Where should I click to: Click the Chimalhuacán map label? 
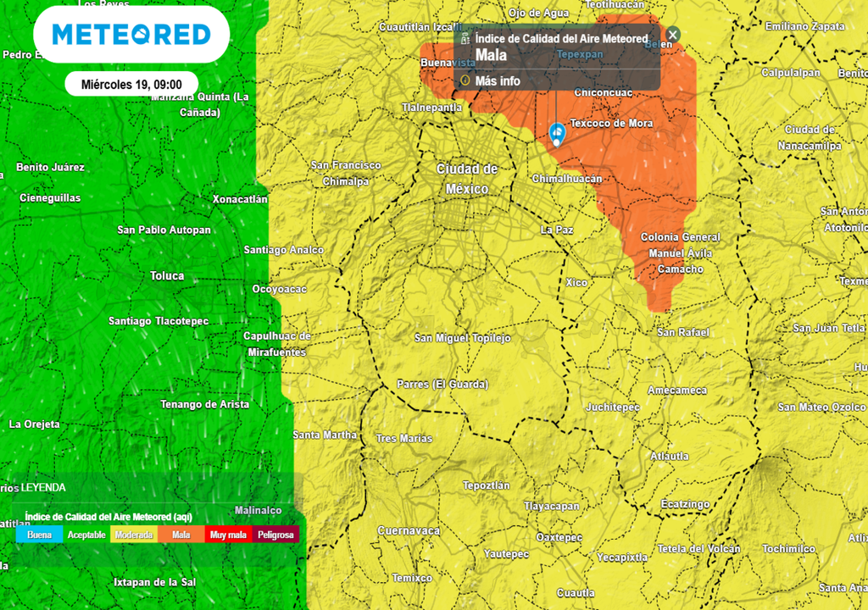(566, 179)
